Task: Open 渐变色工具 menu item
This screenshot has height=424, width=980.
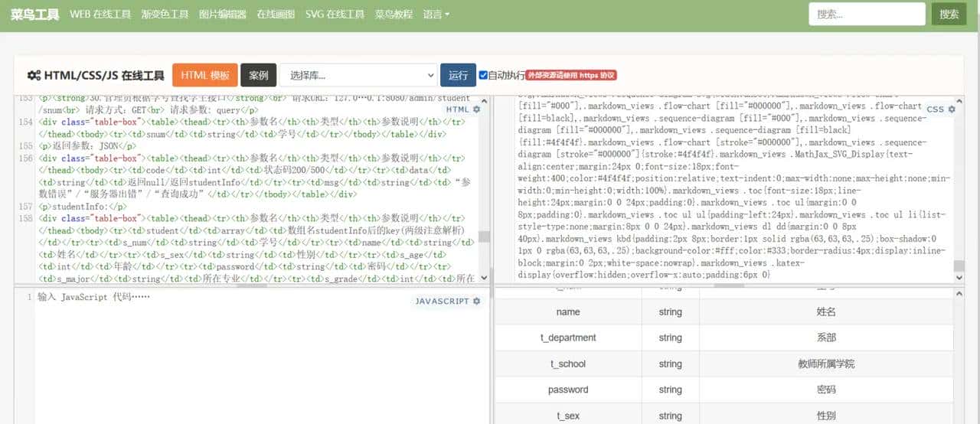Action: (x=165, y=15)
